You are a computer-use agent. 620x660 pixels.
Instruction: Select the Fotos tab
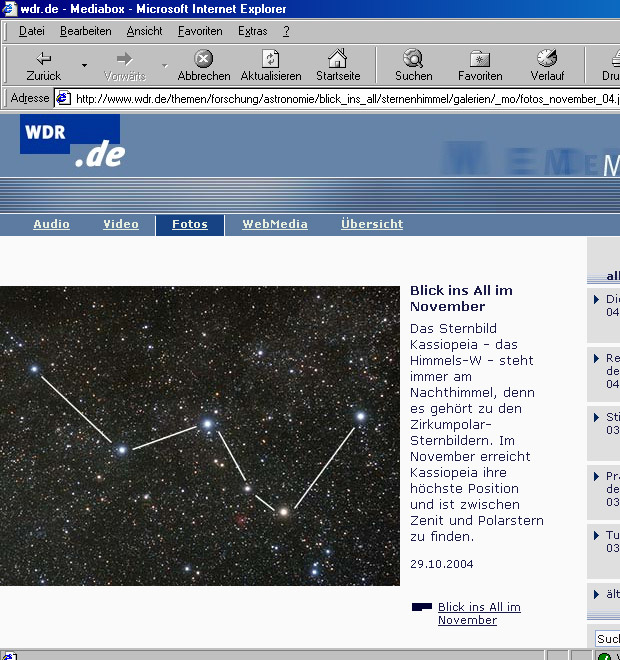[190, 225]
